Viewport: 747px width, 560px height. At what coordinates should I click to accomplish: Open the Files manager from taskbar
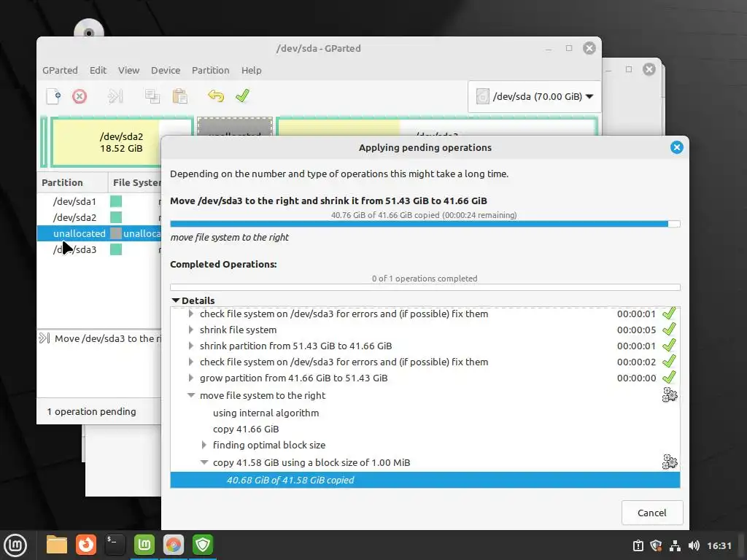coord(57,545)
